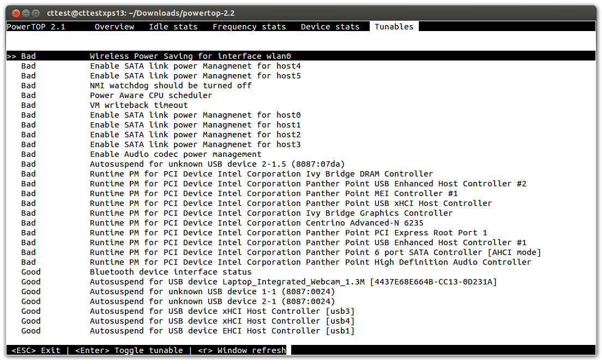Select Runtime PM for Ivy Bridge Graphics Controller
This screenshot has width=602, height=364.
point(301,213)
